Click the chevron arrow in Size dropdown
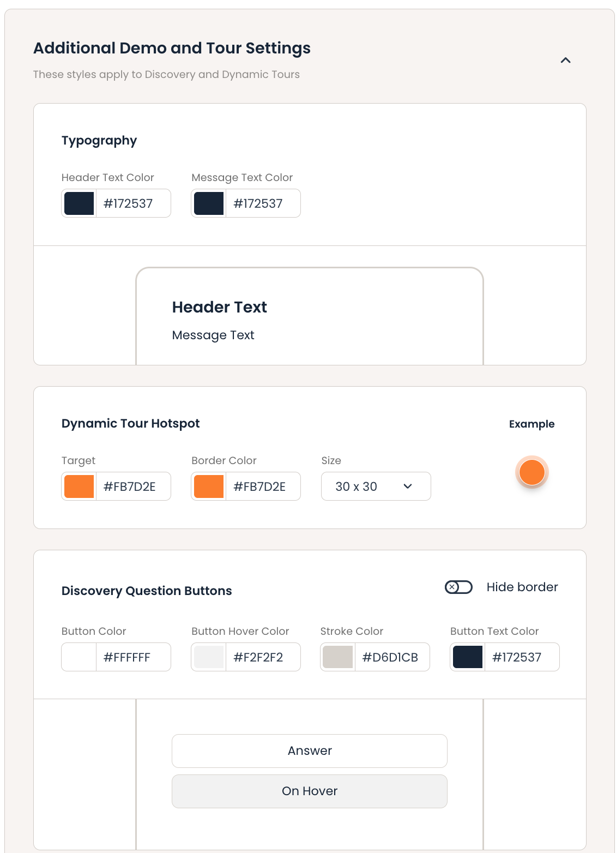This screenshot has width=616, height=853. [408, 486]
